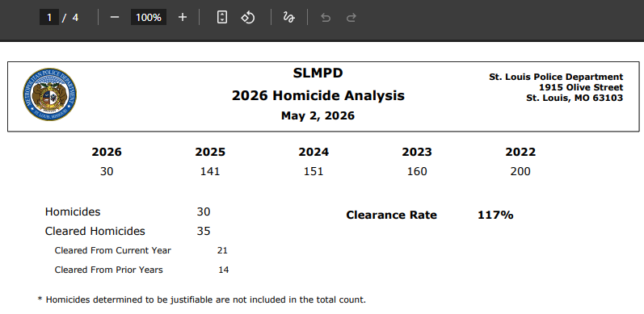
Task: Click the "SLMPD" heading
Action: pyautogui.click(x=318, y=73)
